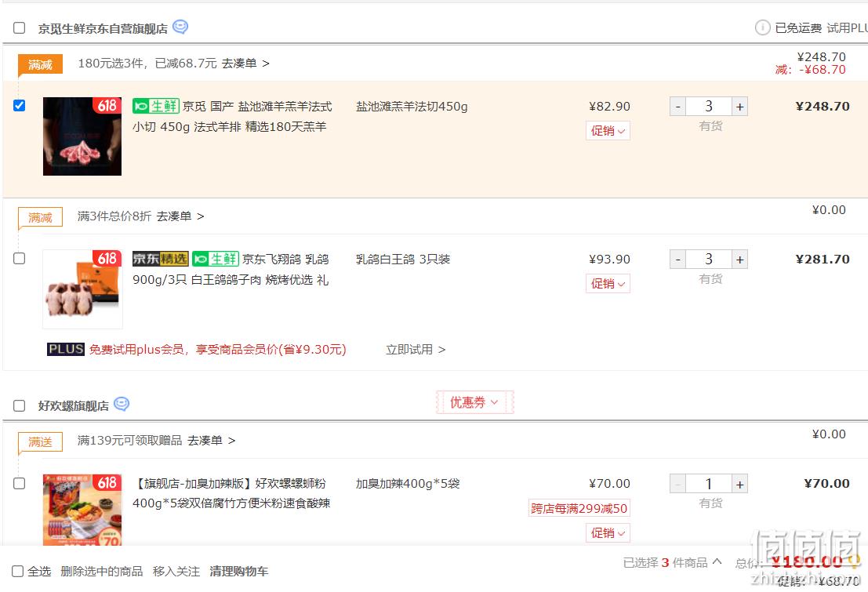This screenshot has width=868, height=592.
Task: Click the ¥281.70 subtotal
Action: (823, 260)
